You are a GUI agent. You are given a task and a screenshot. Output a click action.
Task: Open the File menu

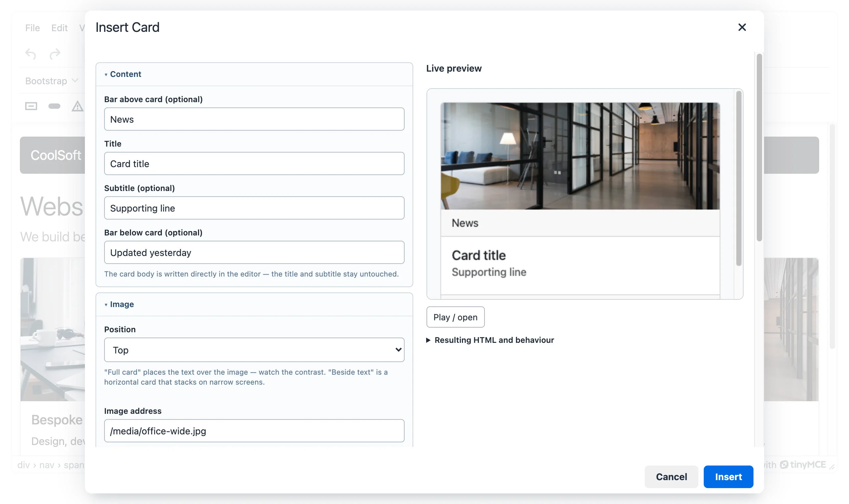tap(33, 28)
